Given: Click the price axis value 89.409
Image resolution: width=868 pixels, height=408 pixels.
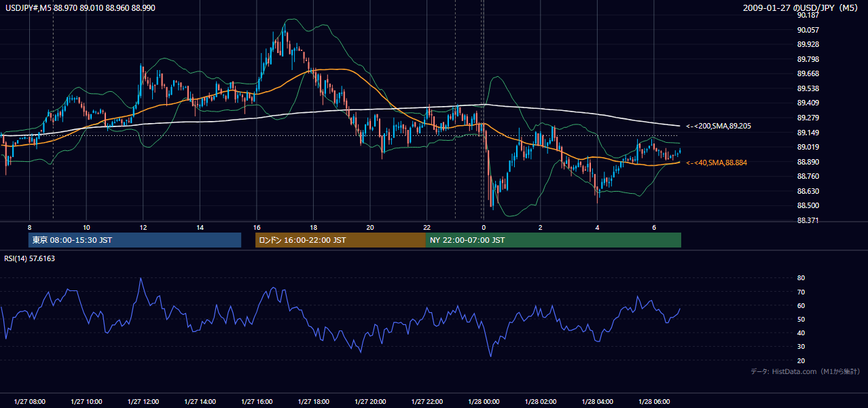Looking at the screenshot, I should (808, 103).
